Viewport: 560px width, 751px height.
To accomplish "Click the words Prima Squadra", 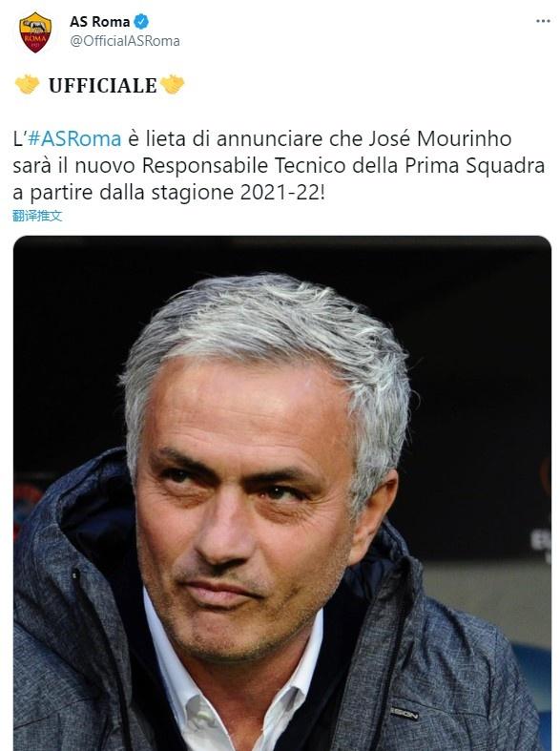I will coord(474,166).
